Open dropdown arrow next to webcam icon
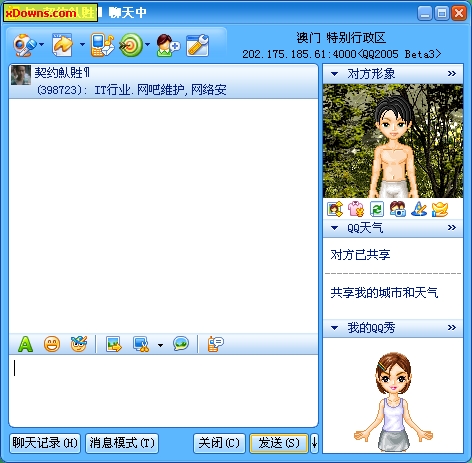 point(42,44)
